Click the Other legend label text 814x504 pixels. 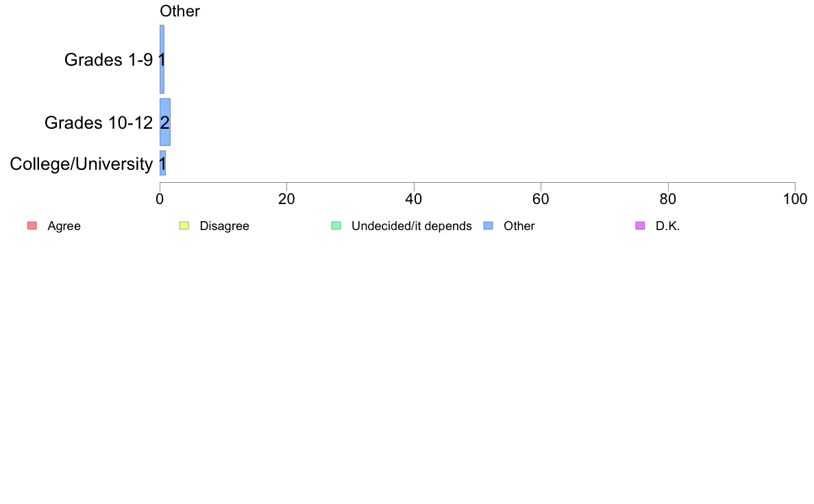coord(519,226)
